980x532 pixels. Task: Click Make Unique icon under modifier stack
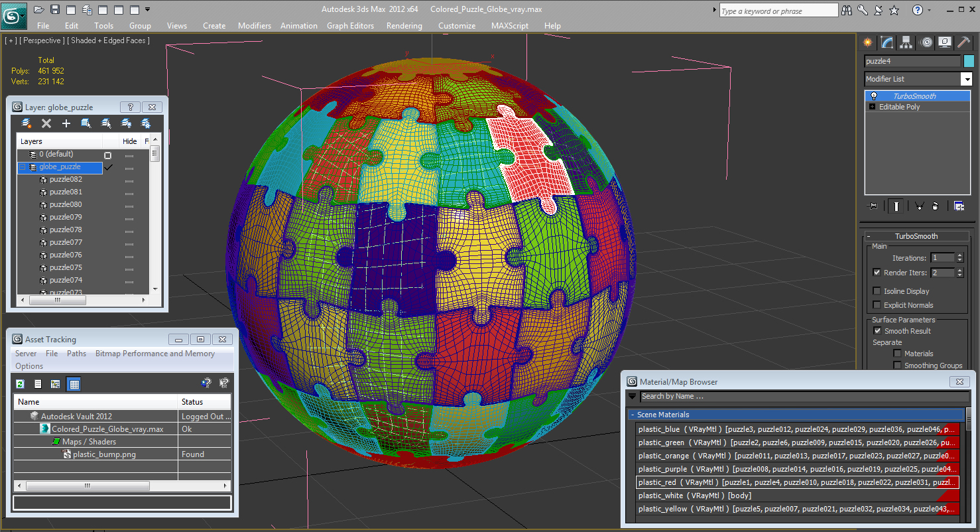[919, 206]
